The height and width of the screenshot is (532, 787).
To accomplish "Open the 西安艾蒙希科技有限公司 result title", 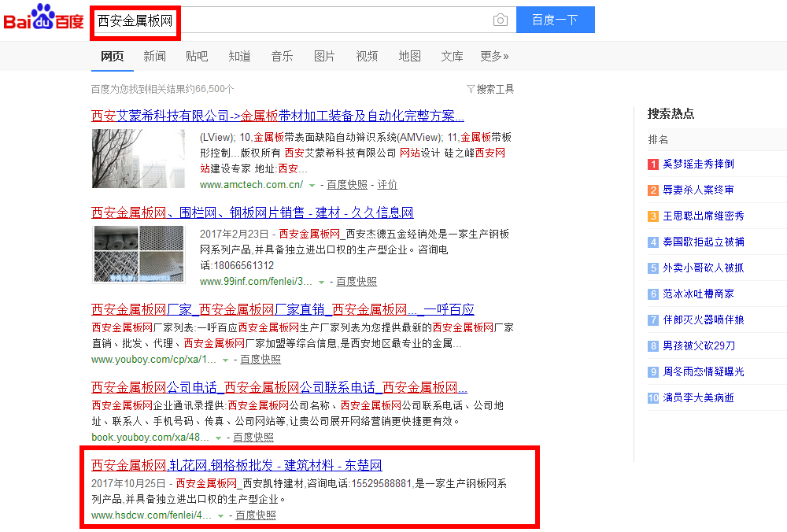I will 278,116.
